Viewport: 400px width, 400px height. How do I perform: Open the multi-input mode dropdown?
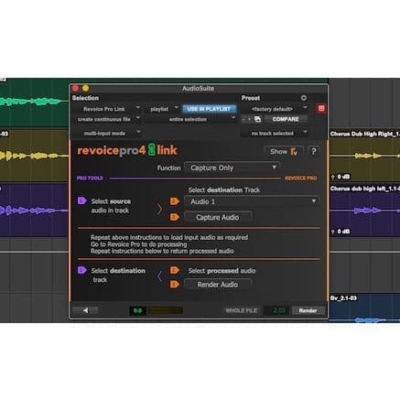(x=107, y=133)
